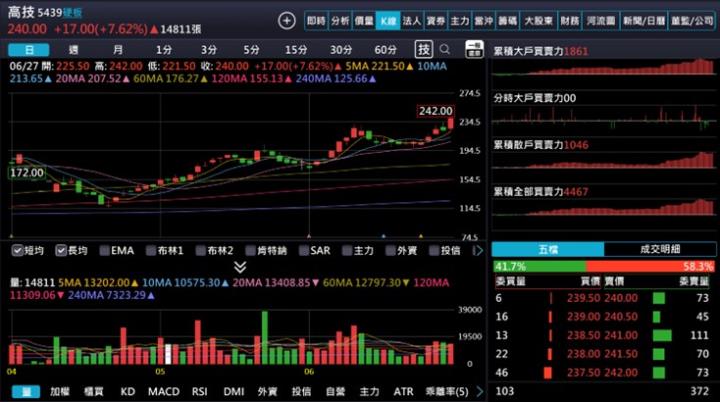
Task: Open the 大股東 major shareholders tab
Action: (538, 21)
